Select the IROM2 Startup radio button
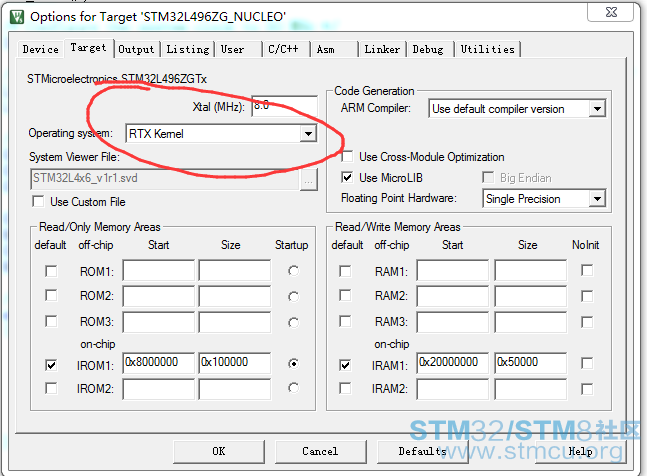Screen dimensions: 647x476 pos(293,388)
